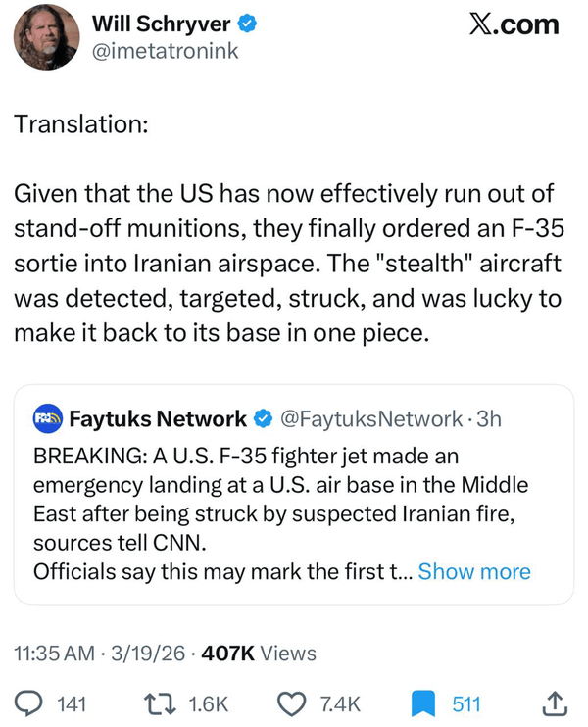Click the reply speech bubble icon
Image resolution: width=588 pixels, height=727 pixels.
coord(27,703)
